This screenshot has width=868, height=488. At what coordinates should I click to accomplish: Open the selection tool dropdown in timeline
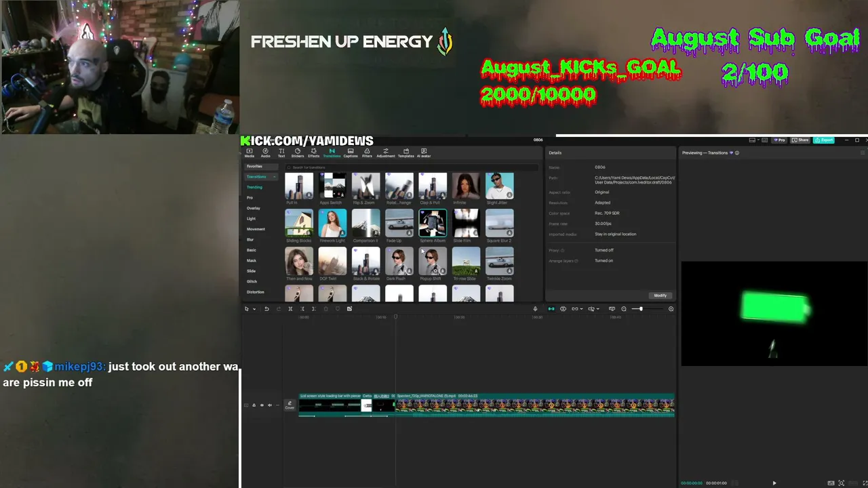tap(254, 309)
